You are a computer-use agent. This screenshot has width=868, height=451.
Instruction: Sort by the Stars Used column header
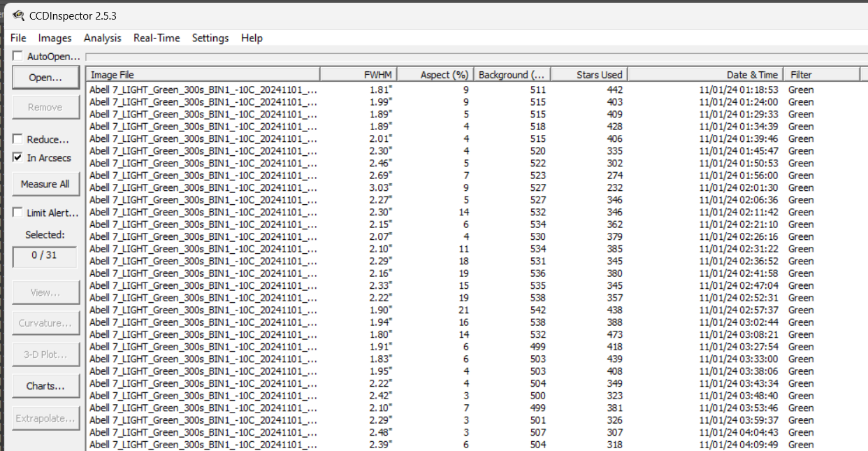coord(589,74)
